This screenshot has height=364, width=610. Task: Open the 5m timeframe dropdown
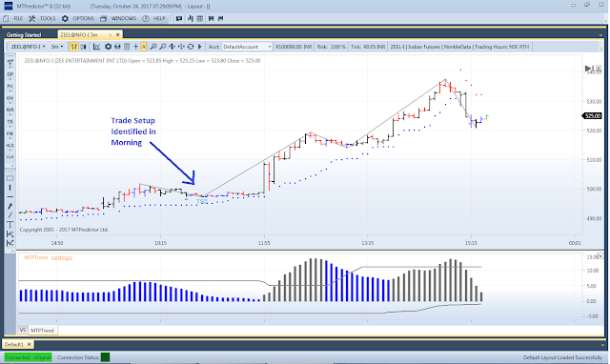(x=57, y=47)
